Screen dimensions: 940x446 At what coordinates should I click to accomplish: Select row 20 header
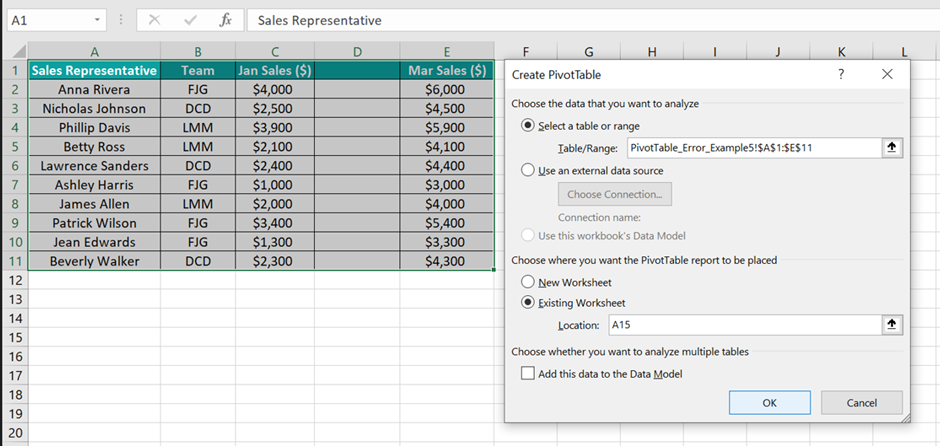coord(16,433)
